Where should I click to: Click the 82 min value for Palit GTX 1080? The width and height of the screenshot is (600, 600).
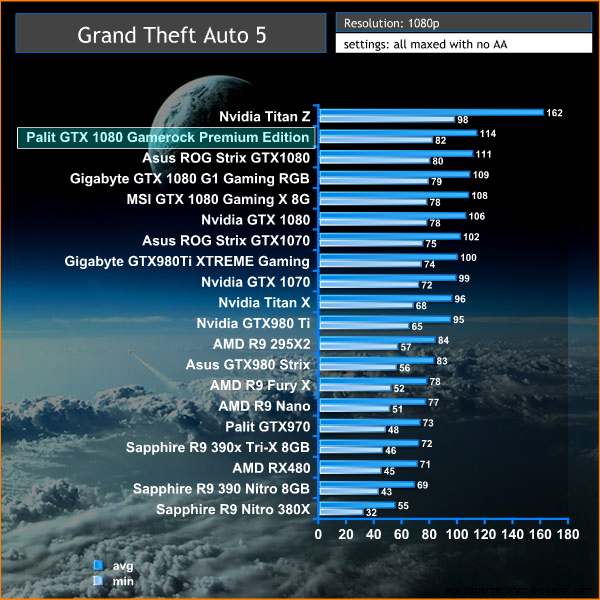point(440,140)
